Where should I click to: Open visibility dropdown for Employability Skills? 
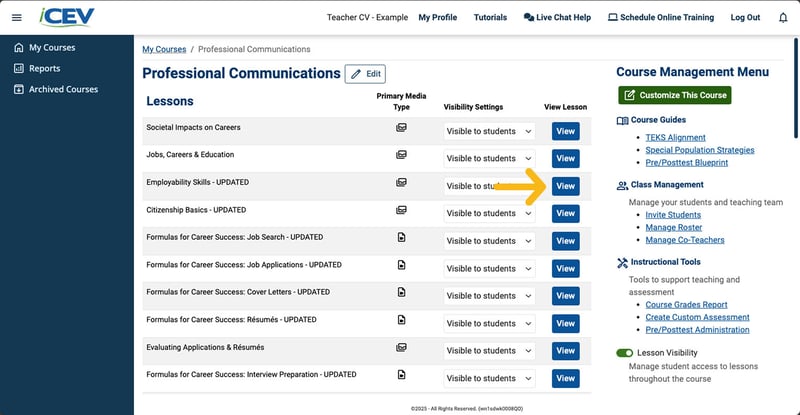[x=489, y=186]
